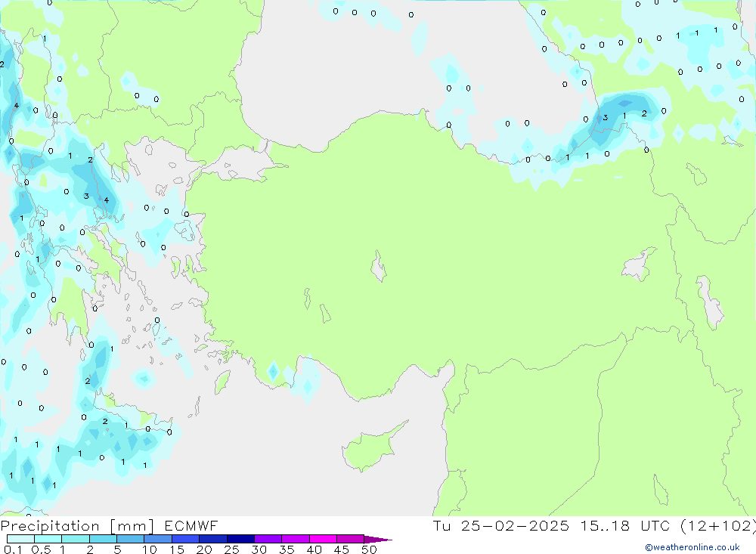
Task: Click the 30–35 mm purple legend swatch
Action: coord(268,539)
